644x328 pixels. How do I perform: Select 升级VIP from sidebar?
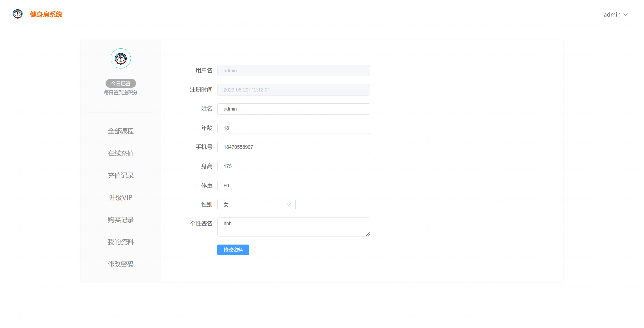pos(121,197)
